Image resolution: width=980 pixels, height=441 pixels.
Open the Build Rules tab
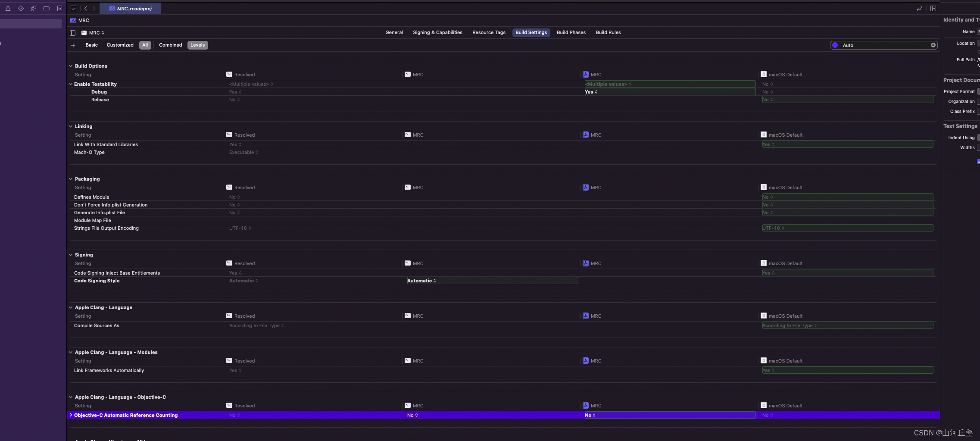pyautogui.click(x=608, y=32)
